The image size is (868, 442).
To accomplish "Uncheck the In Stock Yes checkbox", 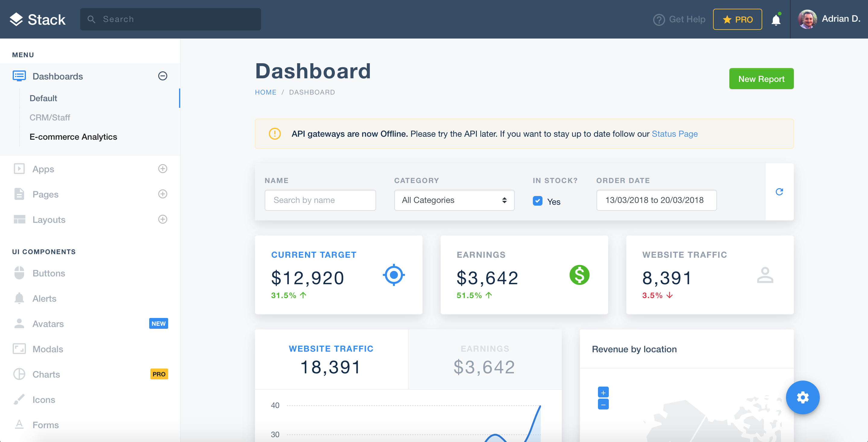I will pos(537,201).
